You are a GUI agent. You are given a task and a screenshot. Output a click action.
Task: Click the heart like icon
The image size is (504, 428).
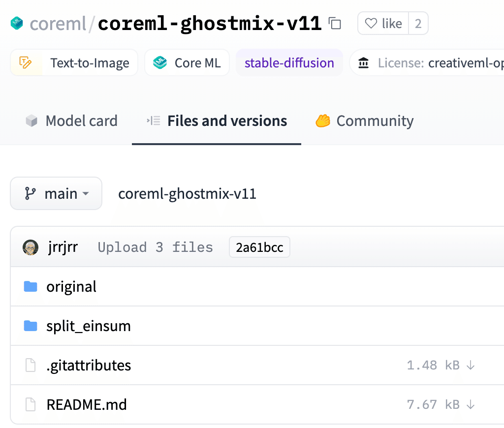click(371, 23)
